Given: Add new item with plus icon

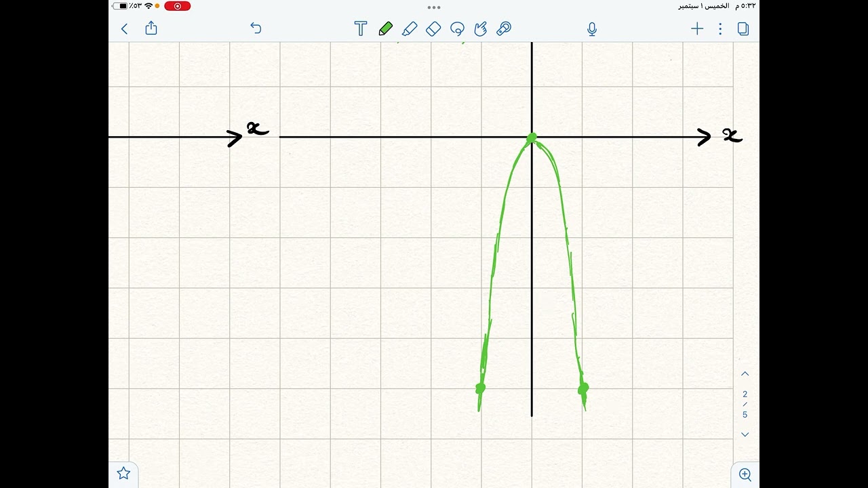Looking at the screenshot, I should pos(697,28).
